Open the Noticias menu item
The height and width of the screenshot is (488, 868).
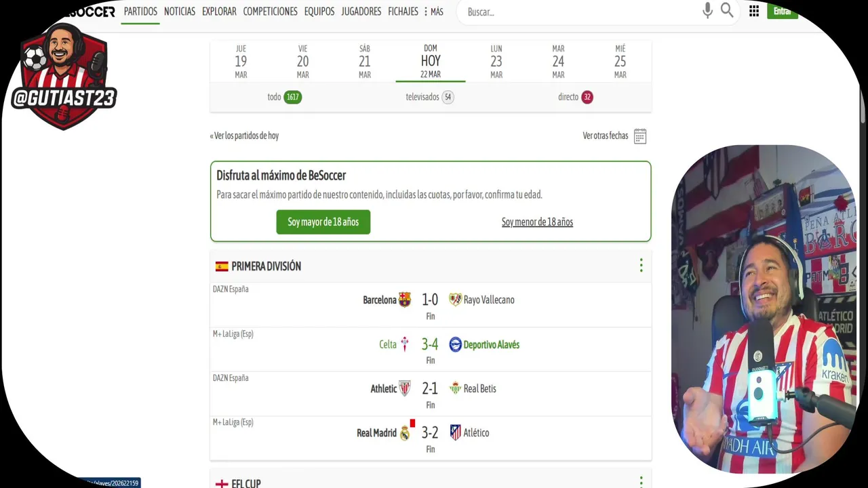coord(180,12)
